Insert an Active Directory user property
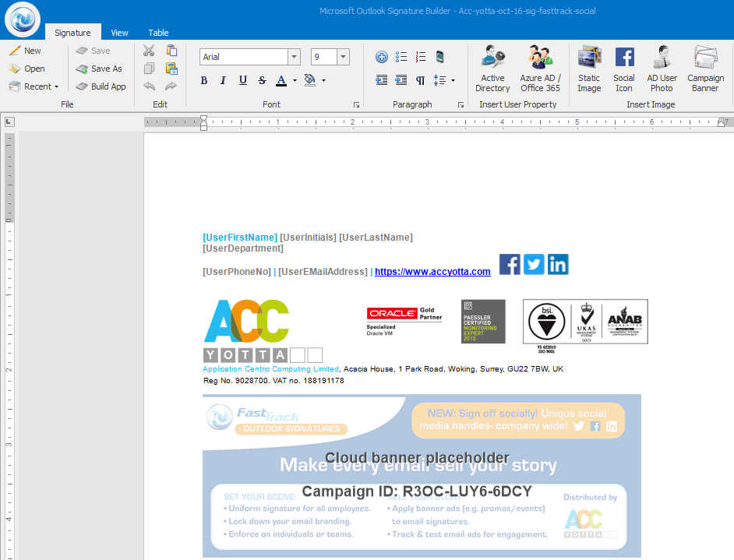 click(x=492, y=69)
